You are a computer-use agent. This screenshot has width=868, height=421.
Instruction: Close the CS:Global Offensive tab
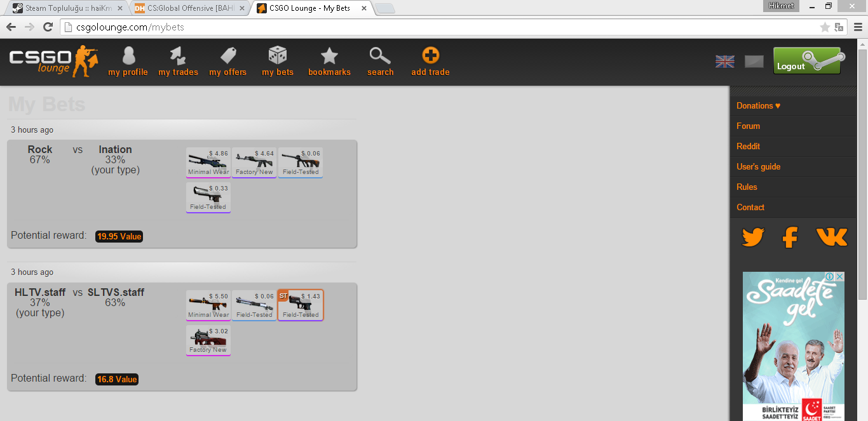pyautogui.click(x=241, y=8)
